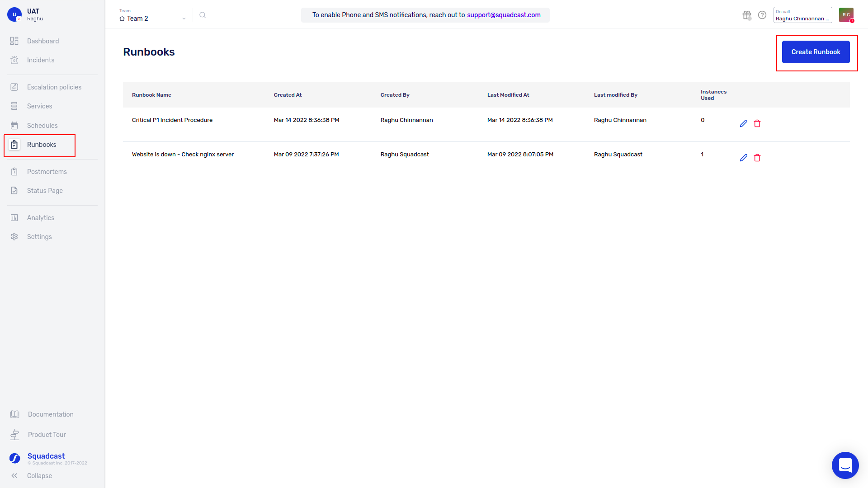Open the chat support bubble
The width and height of the screenshot is (868, 488).
click(845, 465)
